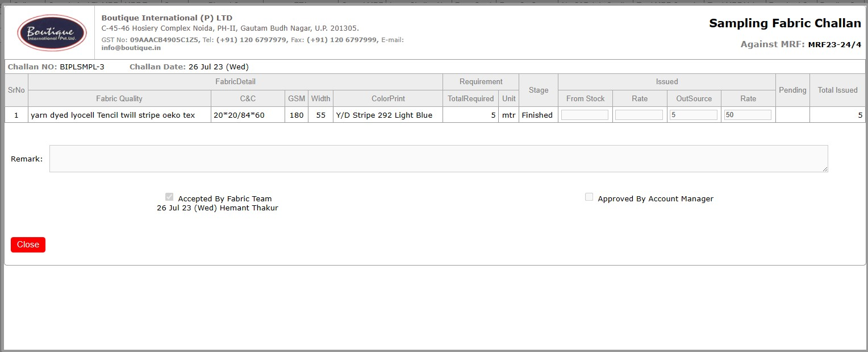This screenshot has width=868, height=352.
Task: Click the Pending column header
Action: 792,90
